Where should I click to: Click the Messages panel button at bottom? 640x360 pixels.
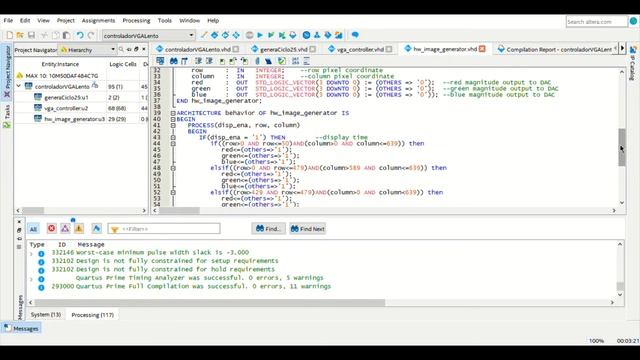(21, 328)
